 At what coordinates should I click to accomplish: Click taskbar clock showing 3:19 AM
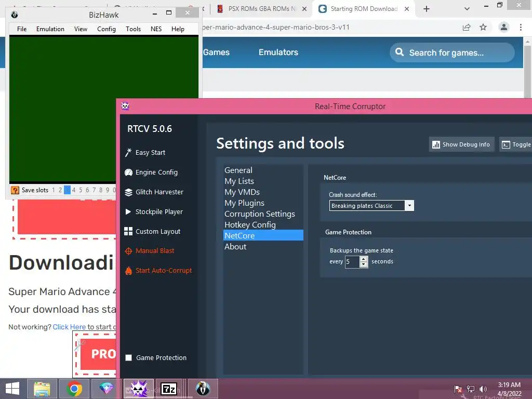pos(509,385)
